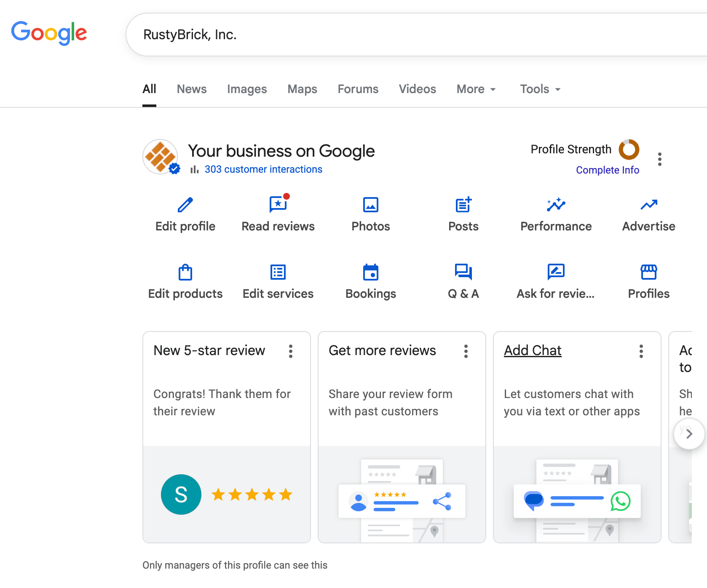Screen dimensions: 707x588
Task: Click the Profiles storefront icon
Action: pyautogui.click(x=648, y=273)
